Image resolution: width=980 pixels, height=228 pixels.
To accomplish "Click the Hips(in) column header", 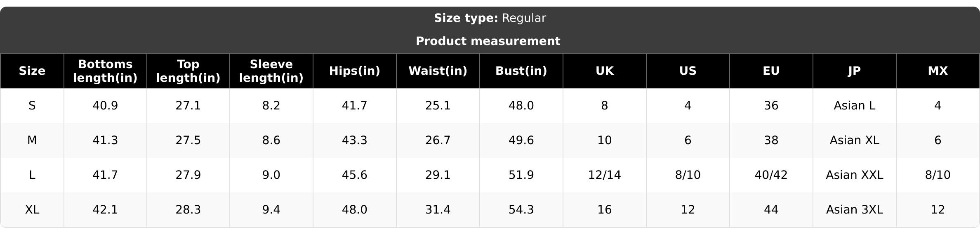I will pyautogui.click(x=355, y=71).
